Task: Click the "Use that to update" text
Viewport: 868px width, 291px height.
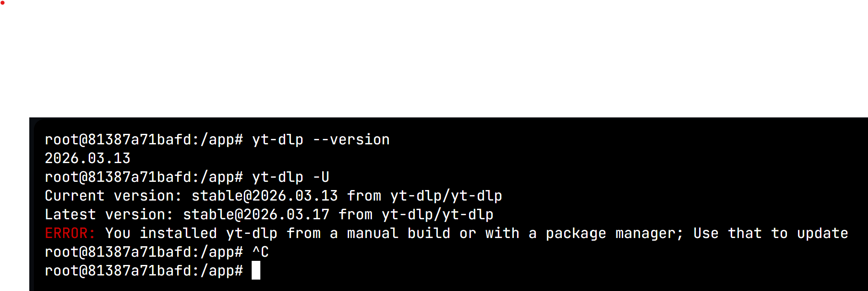Action: pos(771,233)
